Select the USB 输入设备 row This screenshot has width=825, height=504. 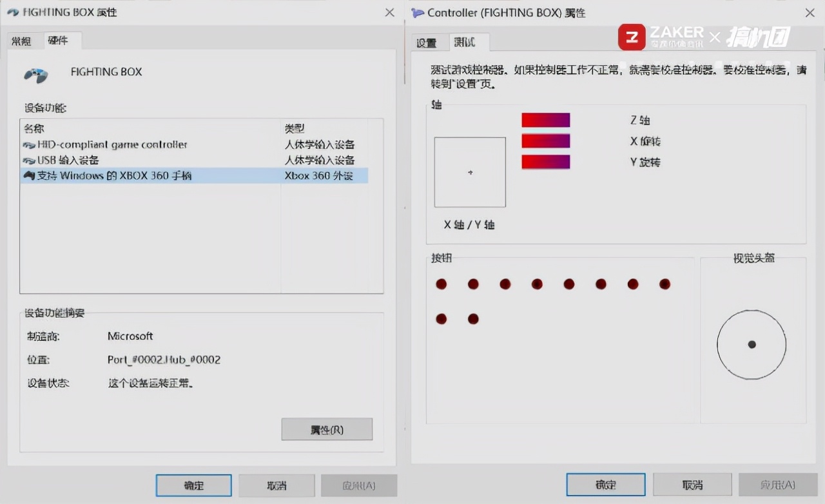point(195,160)
